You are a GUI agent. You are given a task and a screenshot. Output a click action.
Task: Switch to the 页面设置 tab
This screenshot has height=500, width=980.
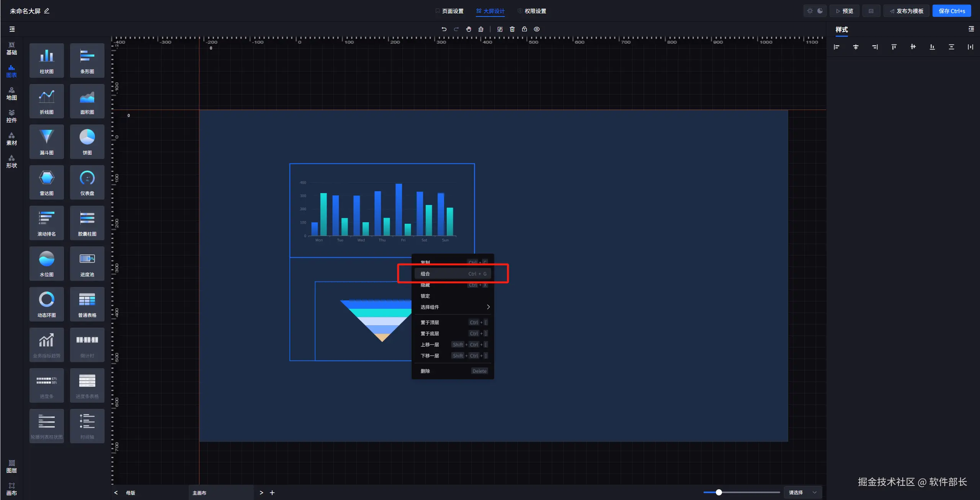point(449,11)
